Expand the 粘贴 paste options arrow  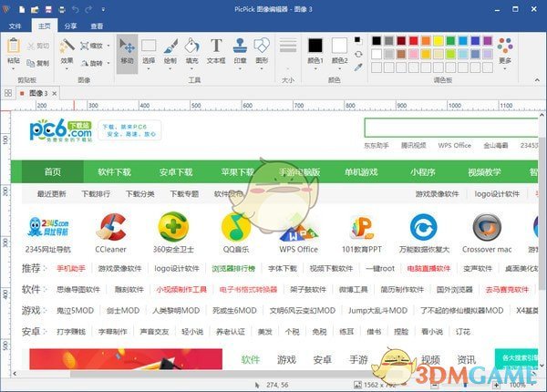coord(14,68)
